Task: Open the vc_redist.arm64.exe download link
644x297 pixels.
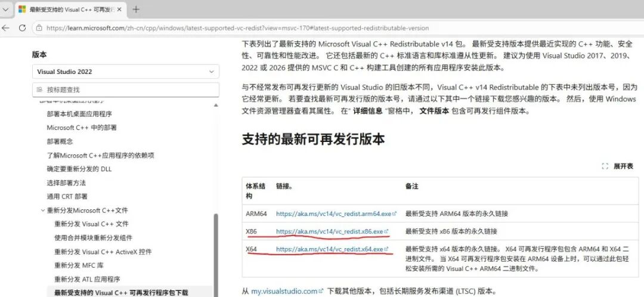Action: (x=336, y=214)
